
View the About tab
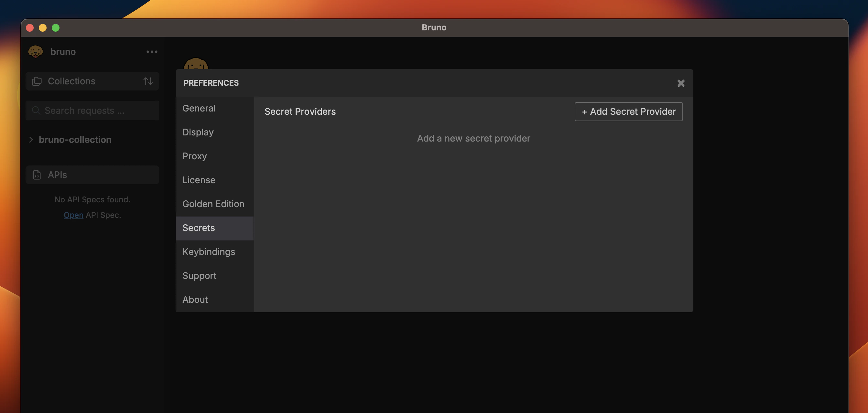tap(195, 300)
